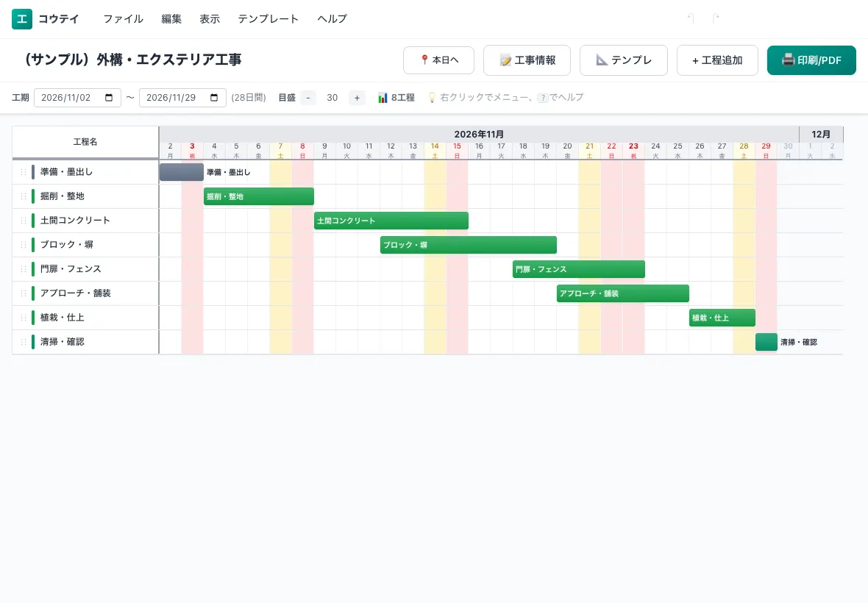Click drag handle of 植栽・仕上 row
Screen dimensions: 868x603
tap(24, 318)
